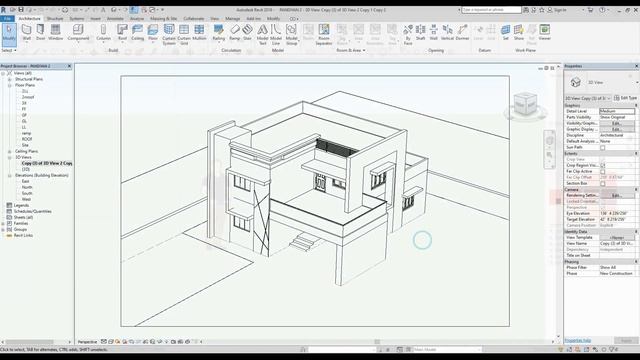Toggle the Crop Region Visible checkbox
This screenshot has height=360, width=640.
pos(602,165)
